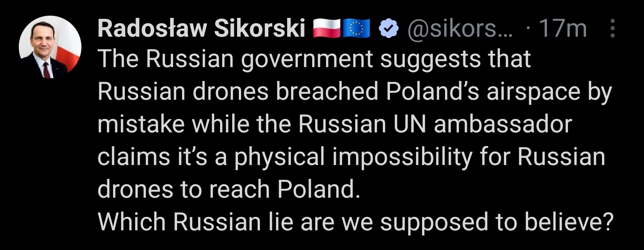Click the 17m post timestamp
The image size is (644, 250).
tap(563, 30)
